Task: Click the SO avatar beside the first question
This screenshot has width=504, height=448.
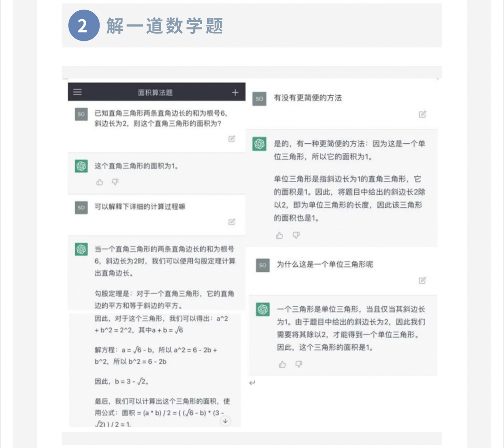Action: pos(81,114)
